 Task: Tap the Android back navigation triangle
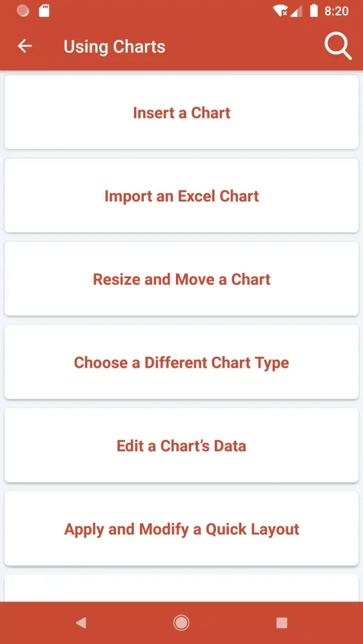tap(81, 623)
